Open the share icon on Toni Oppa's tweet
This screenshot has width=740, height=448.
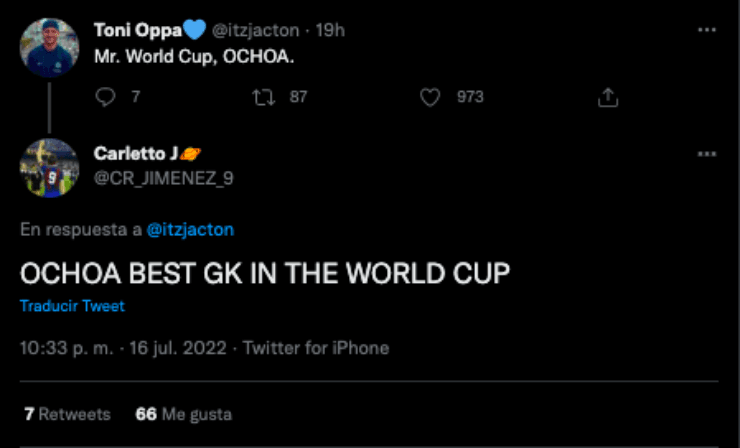pos(607,97)
